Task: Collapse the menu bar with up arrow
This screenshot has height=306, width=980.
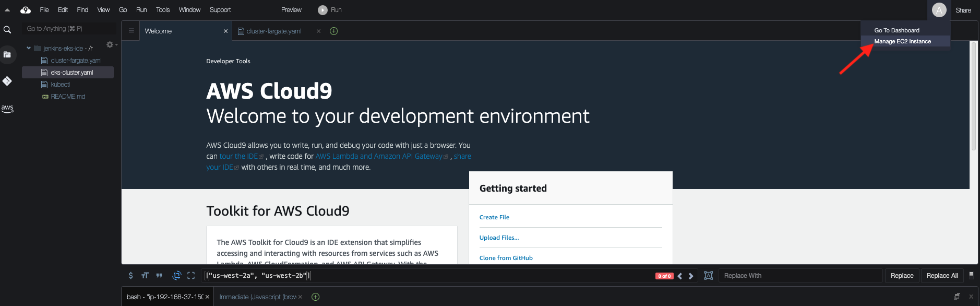Action: 7,10
